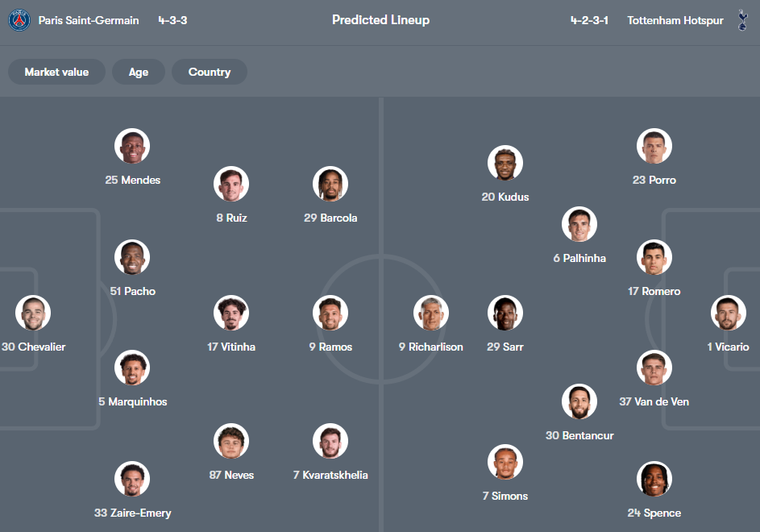
Task: Click Kvaratskhelia's player avatar
Action: pyautogui.click(x=330, y=441)
